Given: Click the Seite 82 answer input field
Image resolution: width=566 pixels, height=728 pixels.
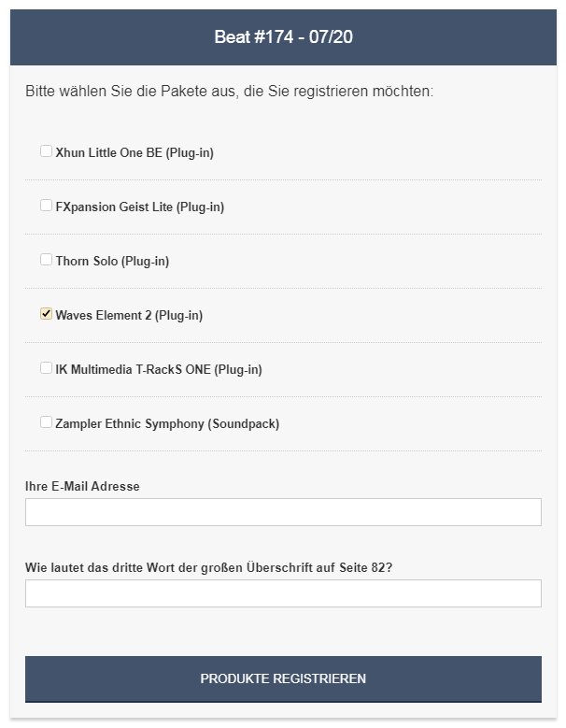Looking at the screenshot, I should click(x=283, y=593).
